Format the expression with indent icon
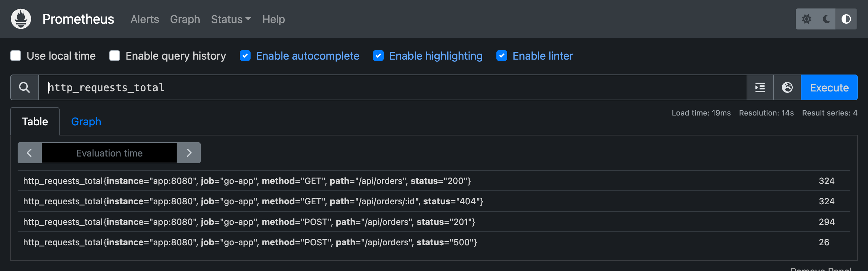 pos(760,87)
